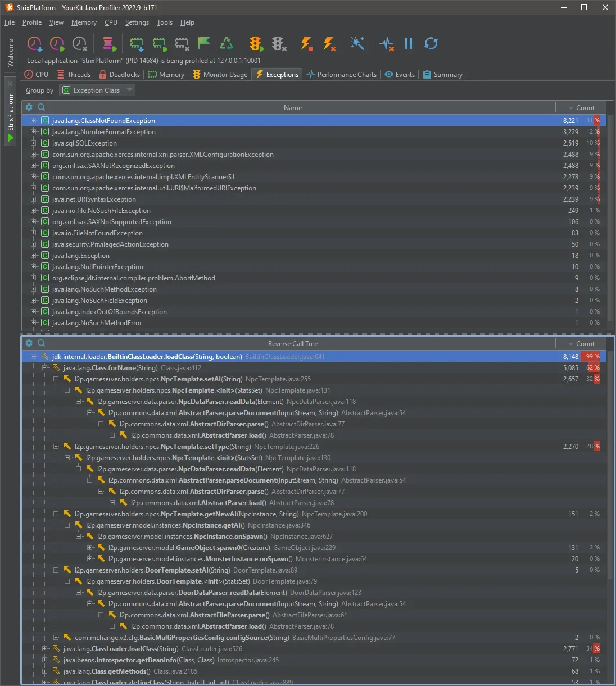616x686 pixels.
Task: Close the StrixPlatform side tab
Action: (x=10, y=84)
